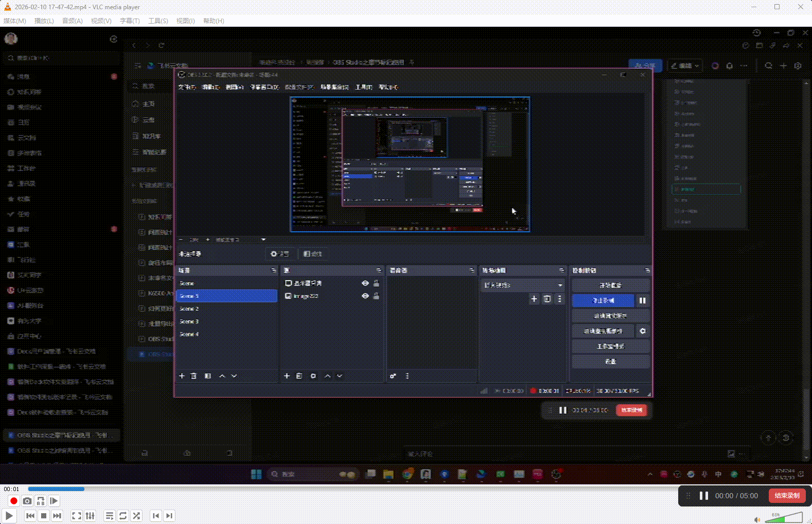Image resolution: width=812 pixels, height=524 pixels.
Task: Go to the previous media item
Action: [x=30, y=516]
